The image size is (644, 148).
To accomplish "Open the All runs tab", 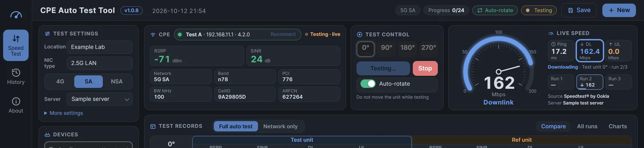I will click(x=587, y=127).
